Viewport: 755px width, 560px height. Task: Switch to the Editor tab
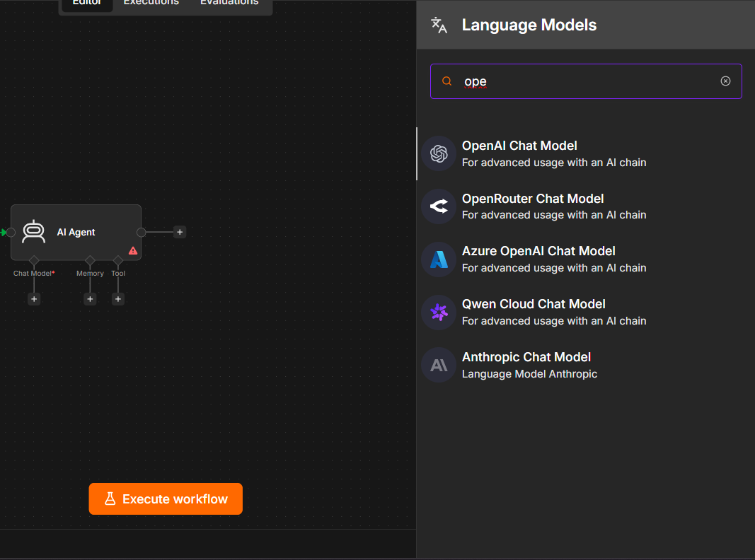point(86,3)
